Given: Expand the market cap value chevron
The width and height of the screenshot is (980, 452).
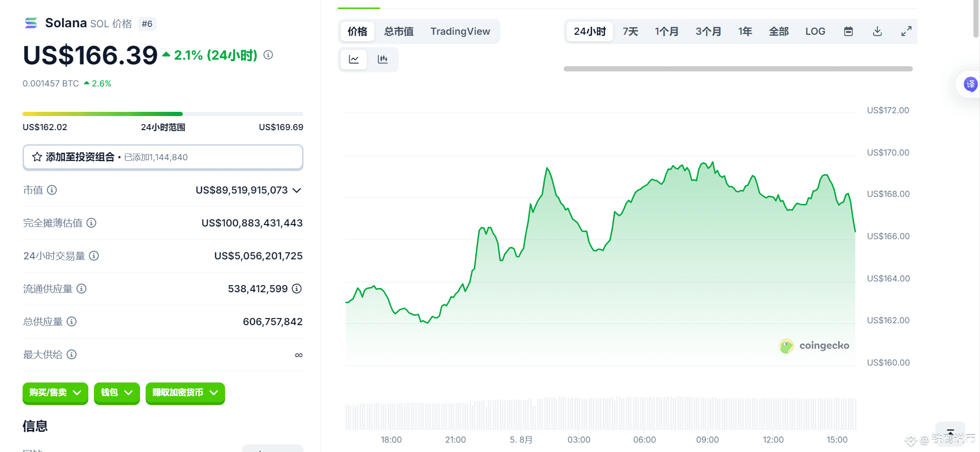Looking at the screenshot, I should (296, 190).
